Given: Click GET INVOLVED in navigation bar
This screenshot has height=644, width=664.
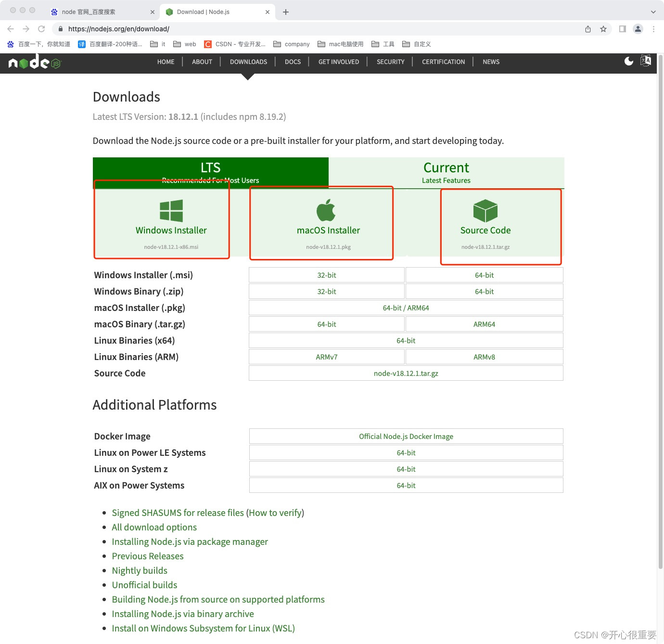Looking at the screenshot, I should point(339,62).
